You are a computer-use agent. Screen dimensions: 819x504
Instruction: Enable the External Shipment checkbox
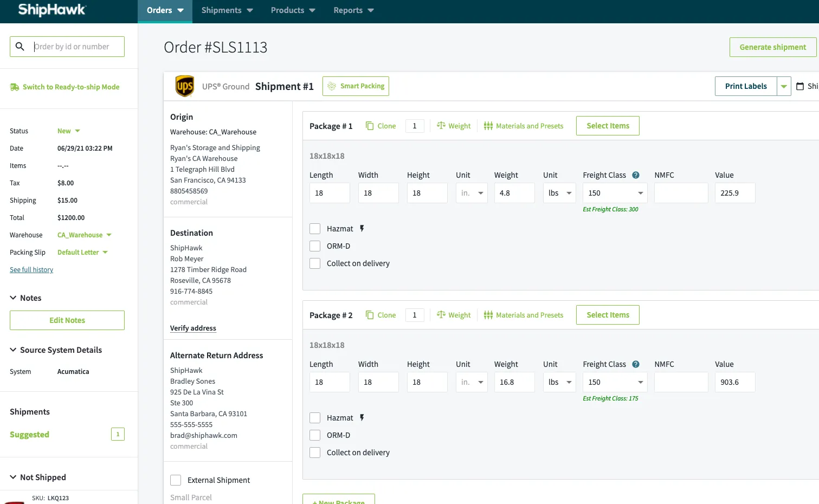[176, 480]
